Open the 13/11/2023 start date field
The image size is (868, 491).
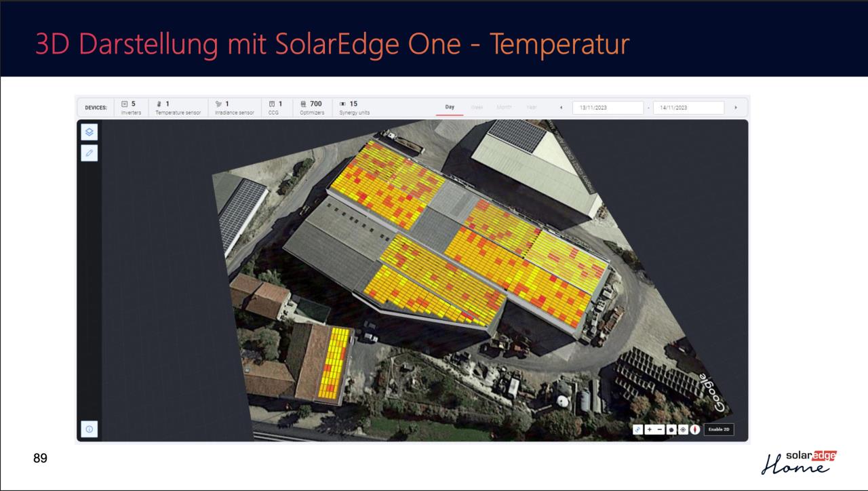[x=608, y=108]
